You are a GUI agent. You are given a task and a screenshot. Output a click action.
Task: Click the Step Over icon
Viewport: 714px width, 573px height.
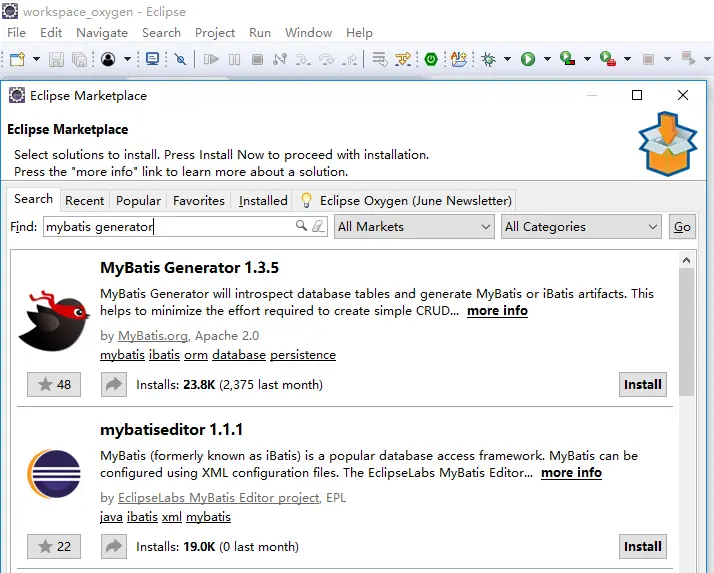coord(326,59)
